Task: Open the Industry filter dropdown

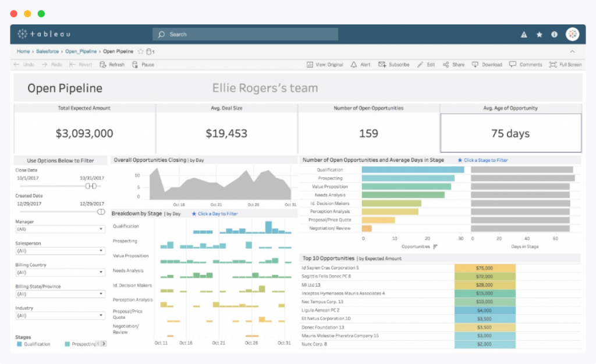Action: 60,315
